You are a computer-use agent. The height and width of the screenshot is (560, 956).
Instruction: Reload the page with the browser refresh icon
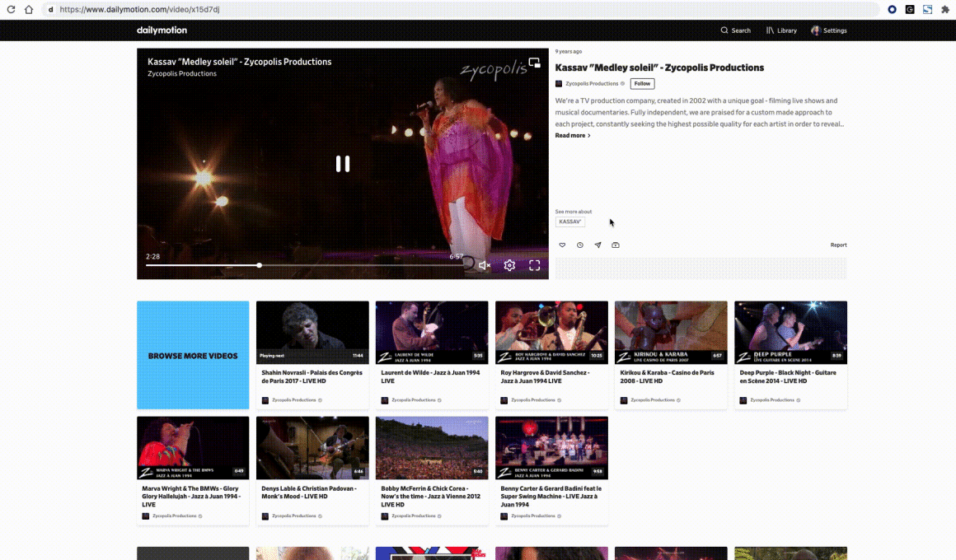pyautogui.click(x=12, y=10)
